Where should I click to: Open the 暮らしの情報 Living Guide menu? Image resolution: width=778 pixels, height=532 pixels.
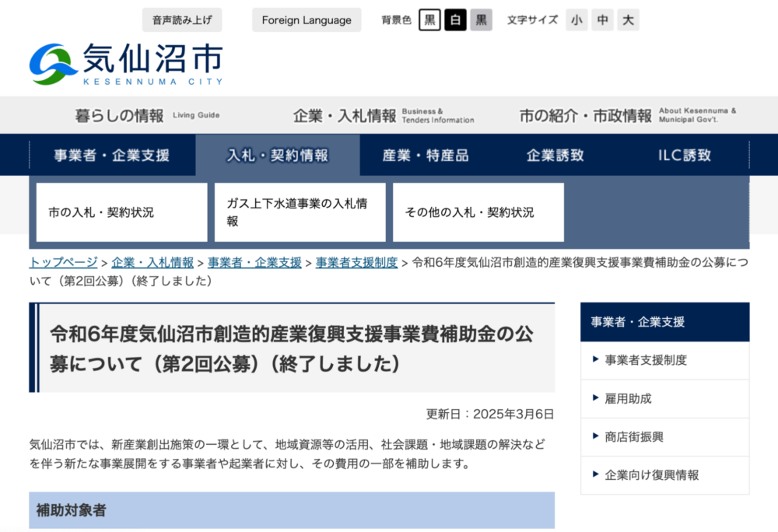147,116
